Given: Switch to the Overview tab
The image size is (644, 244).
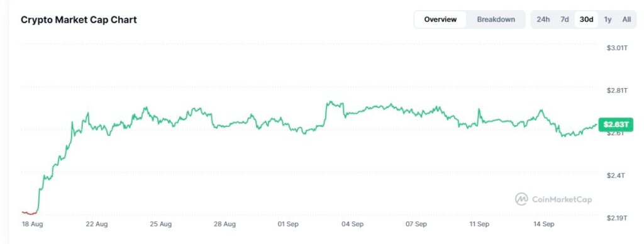Looking at the screenshot, I should coord(440,19).
